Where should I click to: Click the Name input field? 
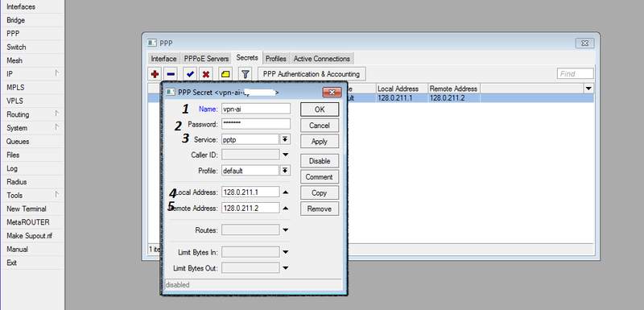point(256,109)
